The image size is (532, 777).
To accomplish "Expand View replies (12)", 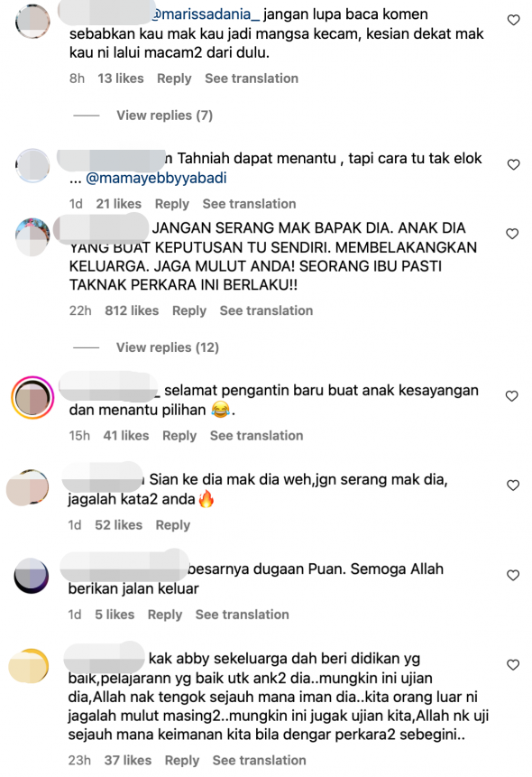I will [168, 347].
